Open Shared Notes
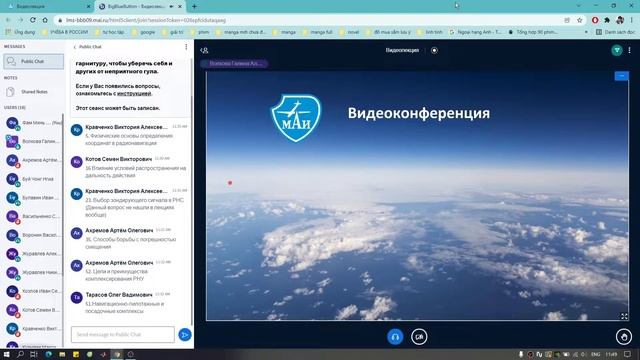640x360 pixels. (33, 92)
